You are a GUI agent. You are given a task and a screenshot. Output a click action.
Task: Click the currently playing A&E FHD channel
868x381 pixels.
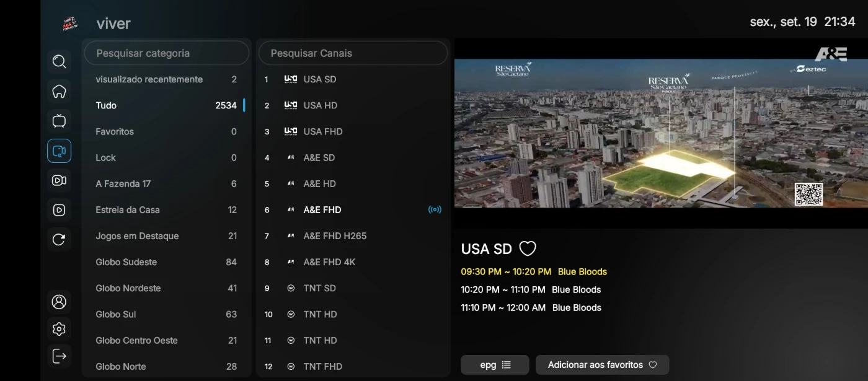pos(353,209)
